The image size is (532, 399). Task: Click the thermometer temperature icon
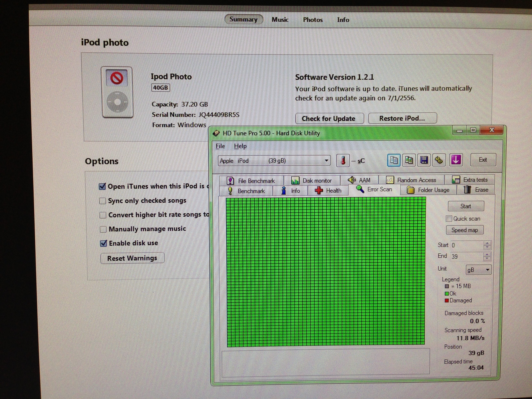pyautogui.click(x=343, y=160)
